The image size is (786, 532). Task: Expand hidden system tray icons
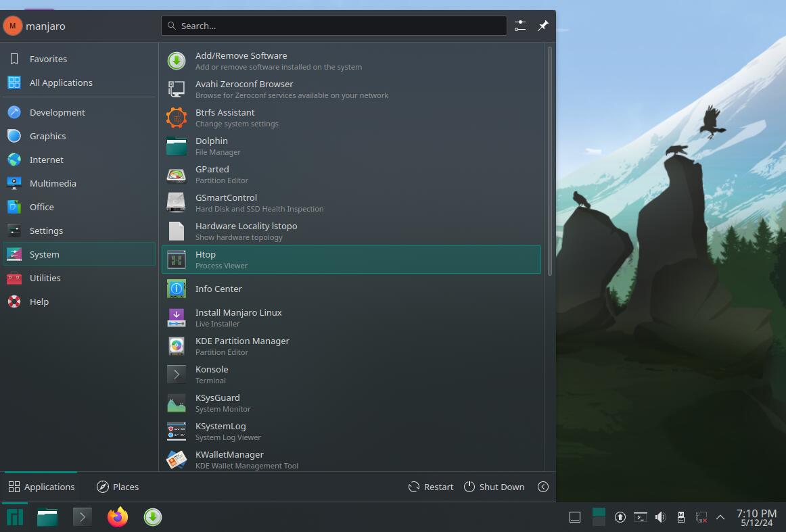(x=720, y=517)
